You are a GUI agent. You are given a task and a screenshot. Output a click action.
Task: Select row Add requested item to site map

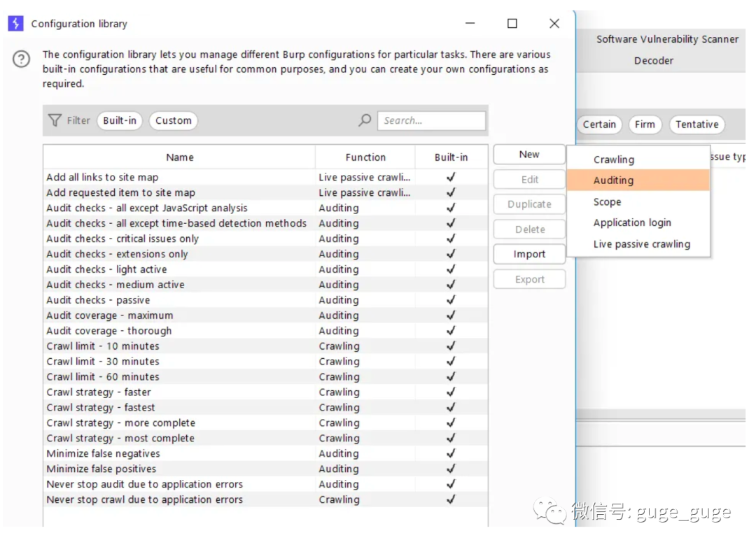[265, 193]
